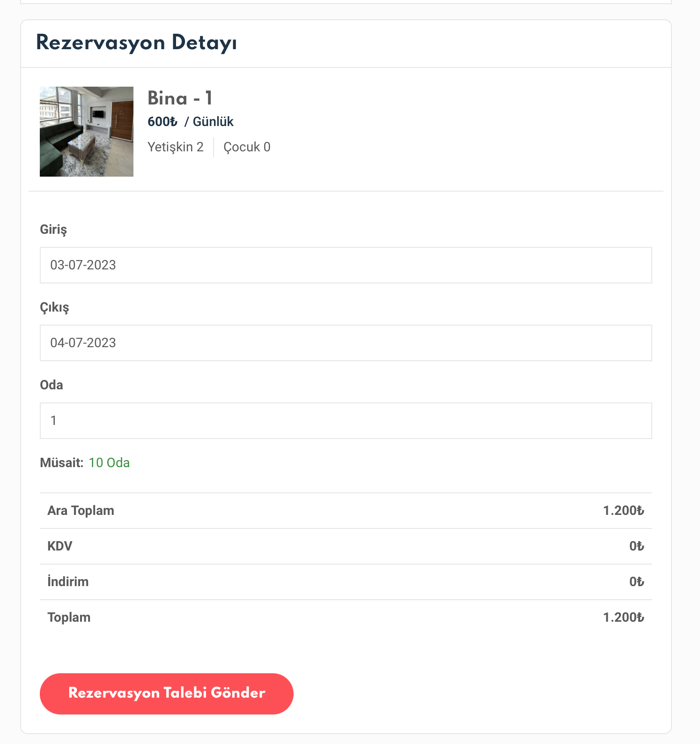Click the Yetişkin 2 guest label
This screenshot has height=744, width=700.
176,147
